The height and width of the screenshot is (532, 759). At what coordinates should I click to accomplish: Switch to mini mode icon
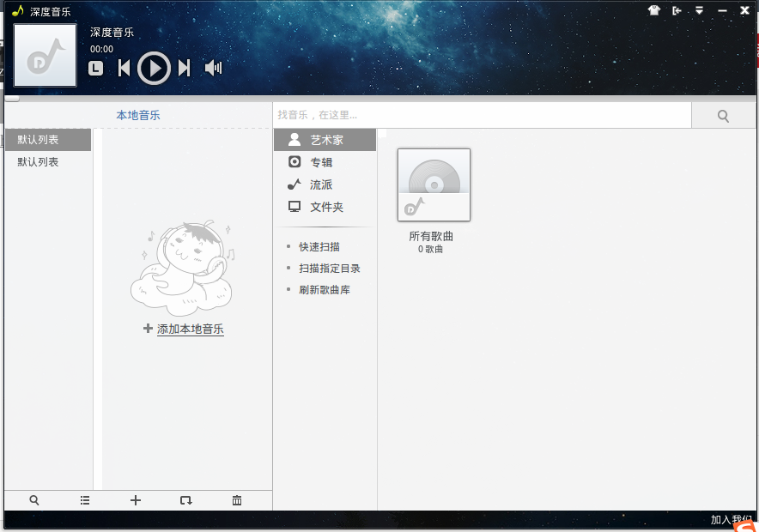[677, 10]
